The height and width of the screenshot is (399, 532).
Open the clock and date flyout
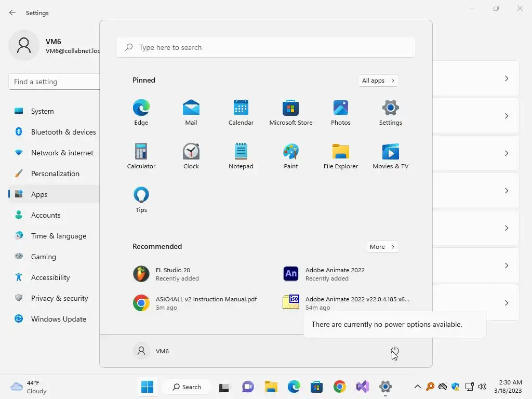tap(508, 387)
